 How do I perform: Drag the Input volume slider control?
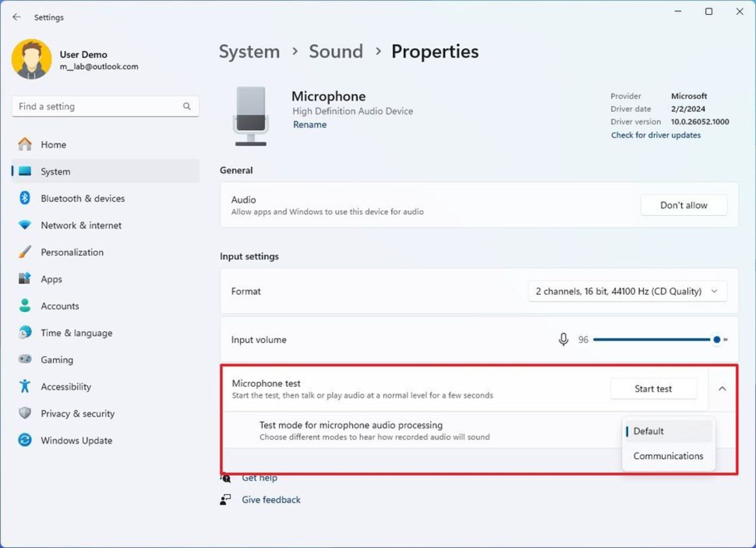point(715,339)
